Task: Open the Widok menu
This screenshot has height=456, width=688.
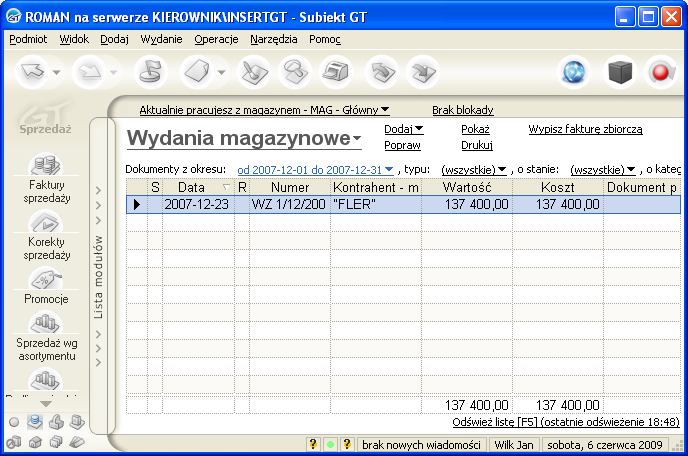Action: coord(74,39)
